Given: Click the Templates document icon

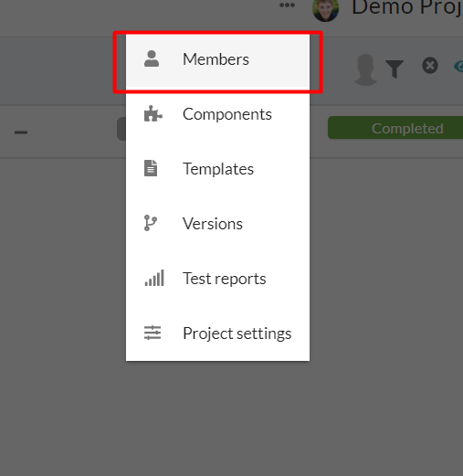Looking at the screenshot, I should click(151, 168).
